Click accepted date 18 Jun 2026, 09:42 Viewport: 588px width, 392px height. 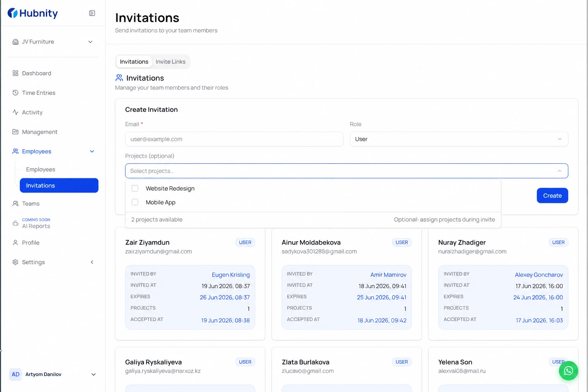pos(382,320)
